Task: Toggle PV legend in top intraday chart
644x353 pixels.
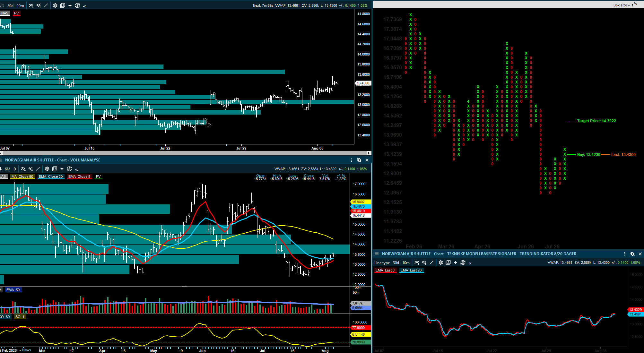Action: pos(16,13)
